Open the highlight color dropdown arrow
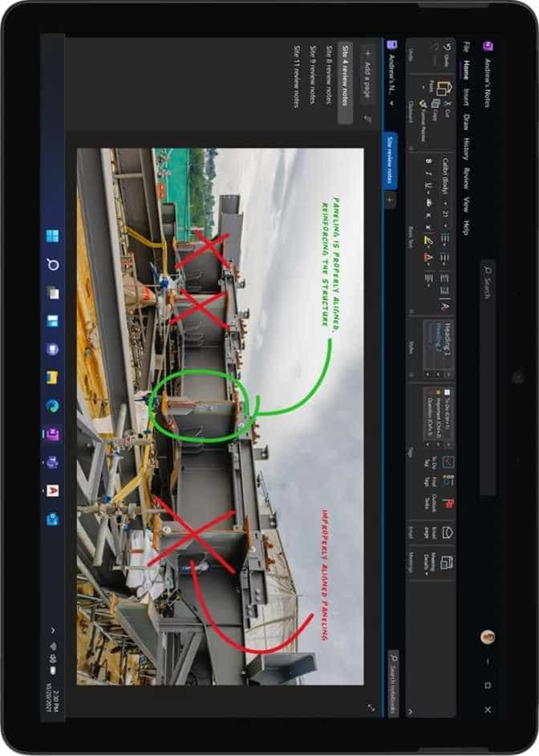 click(x=428, y=247)
